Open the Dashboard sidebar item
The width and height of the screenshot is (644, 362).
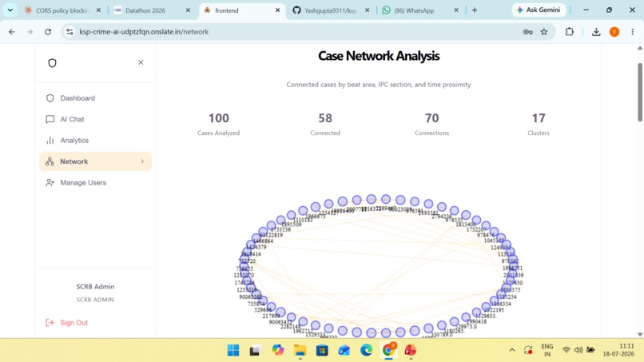(95, 98)
